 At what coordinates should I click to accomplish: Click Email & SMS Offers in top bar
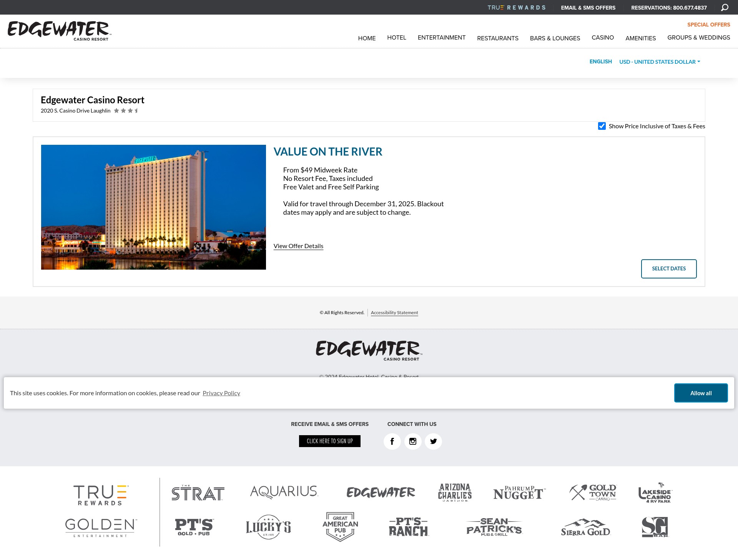click(588, 8)
